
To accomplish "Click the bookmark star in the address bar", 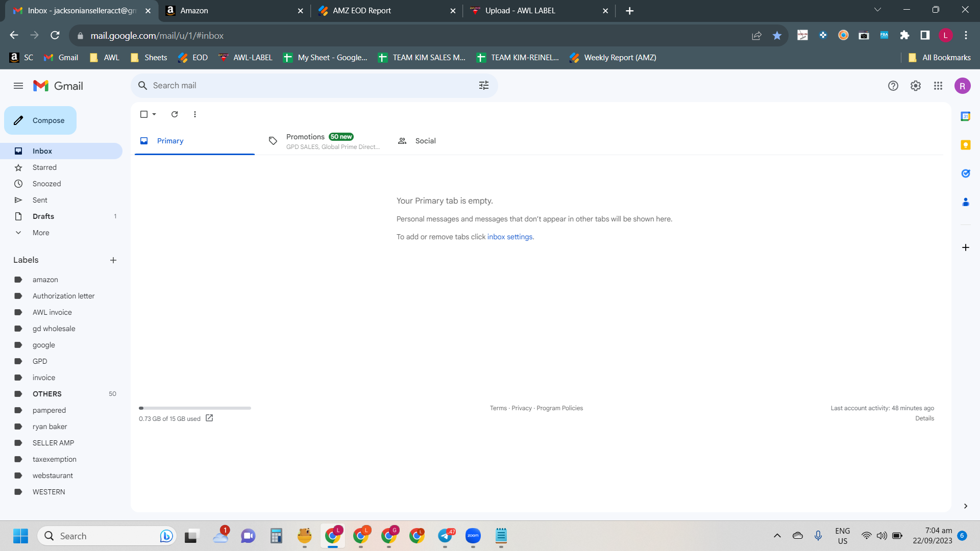I will (777, 35).
